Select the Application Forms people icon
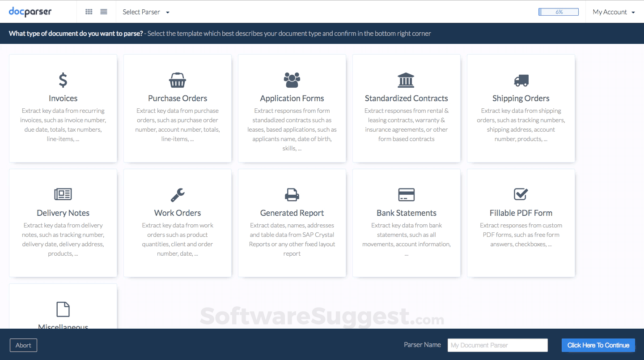 [292, 80]
